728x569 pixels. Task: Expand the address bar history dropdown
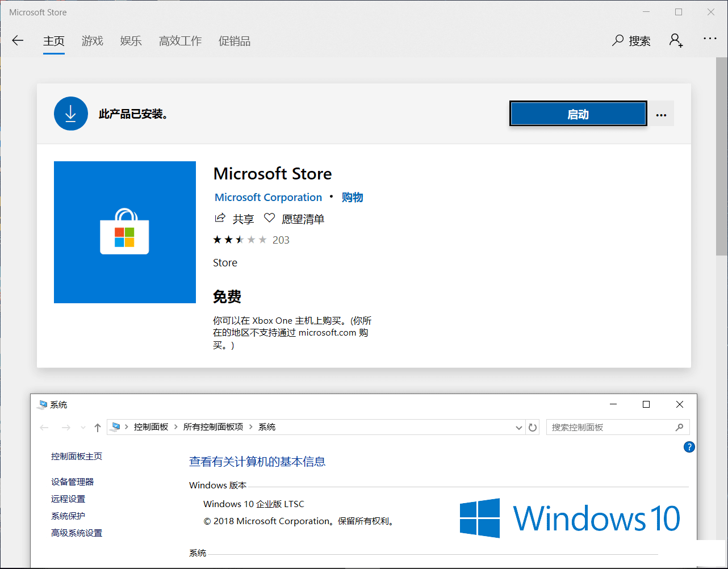[518, 427]
